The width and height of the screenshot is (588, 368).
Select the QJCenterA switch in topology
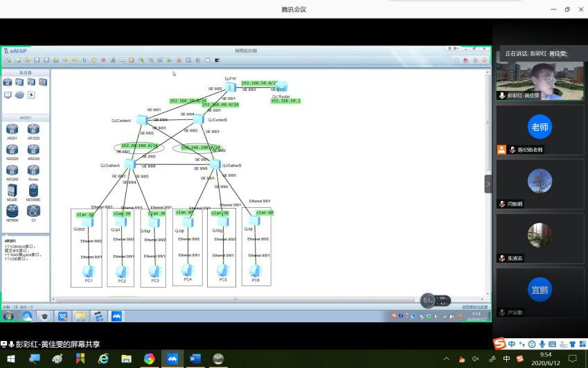(141, 120)
